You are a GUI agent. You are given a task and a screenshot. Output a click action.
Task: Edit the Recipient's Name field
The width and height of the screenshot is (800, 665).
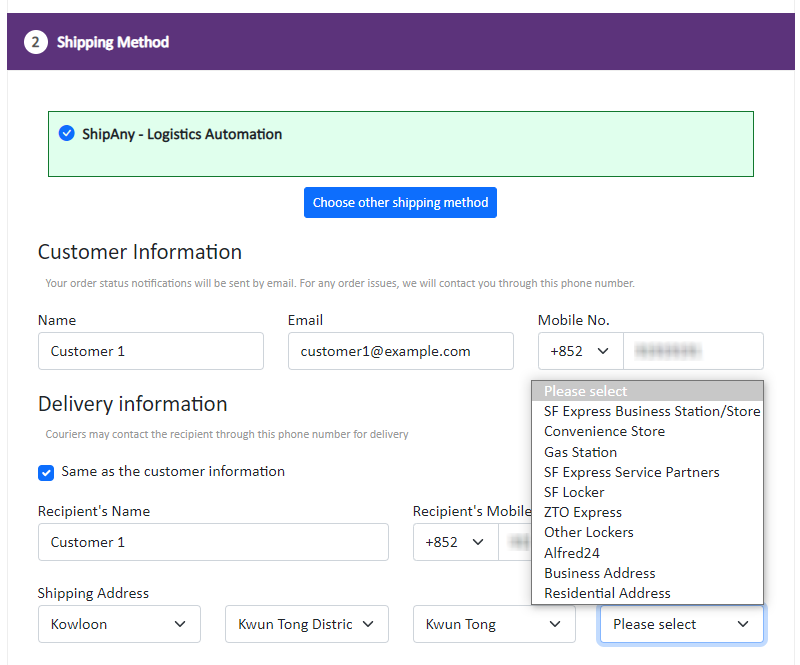pos(213,542)
